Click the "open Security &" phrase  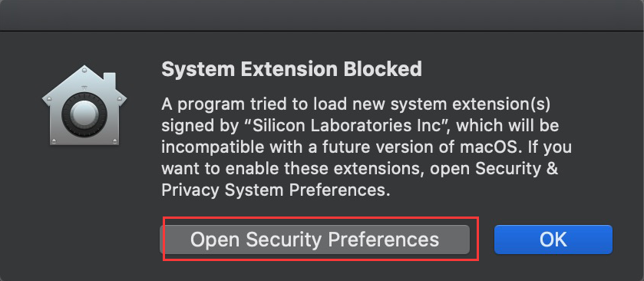pos(494,169)
